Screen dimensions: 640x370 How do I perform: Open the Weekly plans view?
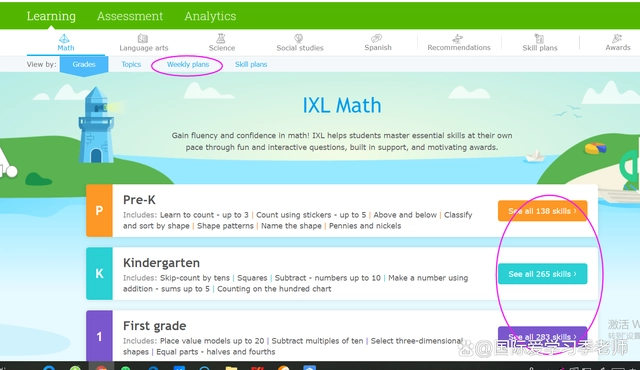coord(188,64)
